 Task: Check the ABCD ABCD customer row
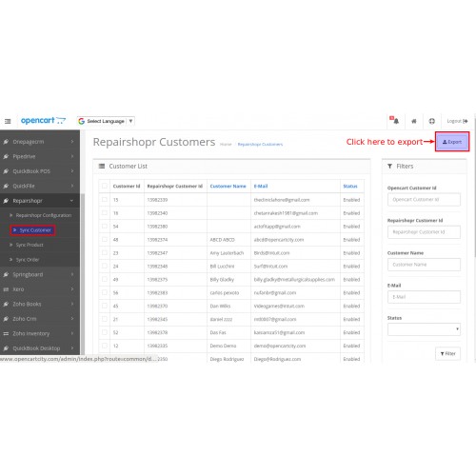tap(105, 240)
